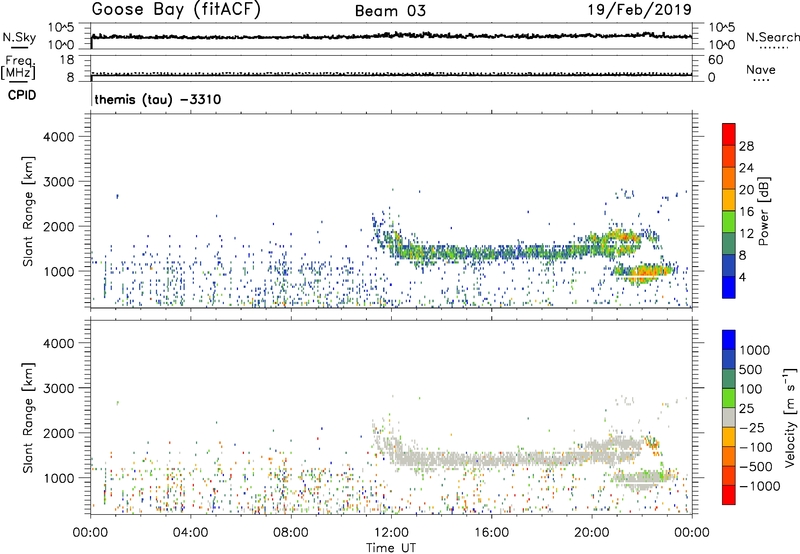800x554 pixels.
Task: Click the text "themis (tau) -3310"
Action: pos(158,99)
